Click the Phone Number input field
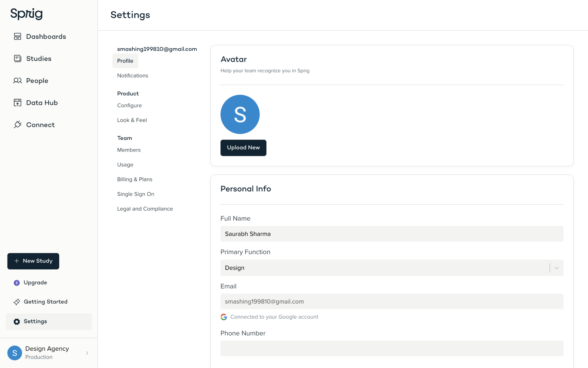This screenshot has height=368, width=588. point(391,348)
